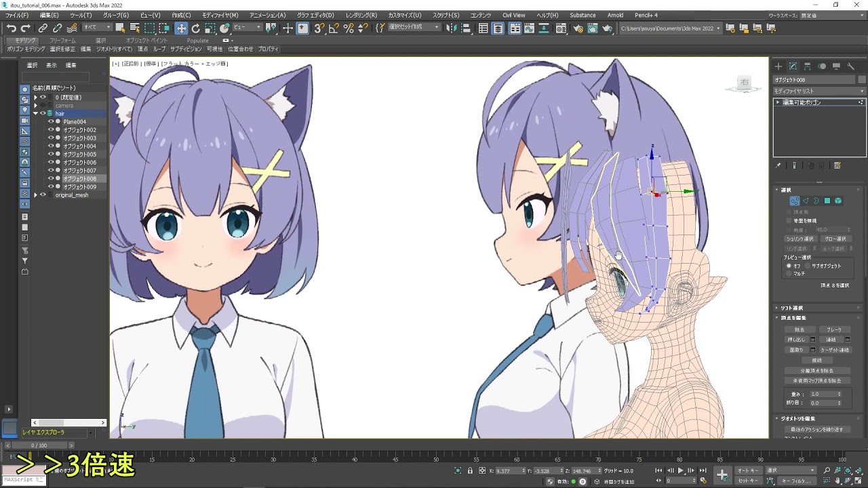
Task: Open the project path dropdown in toolbar
Action: pos(670,28)
